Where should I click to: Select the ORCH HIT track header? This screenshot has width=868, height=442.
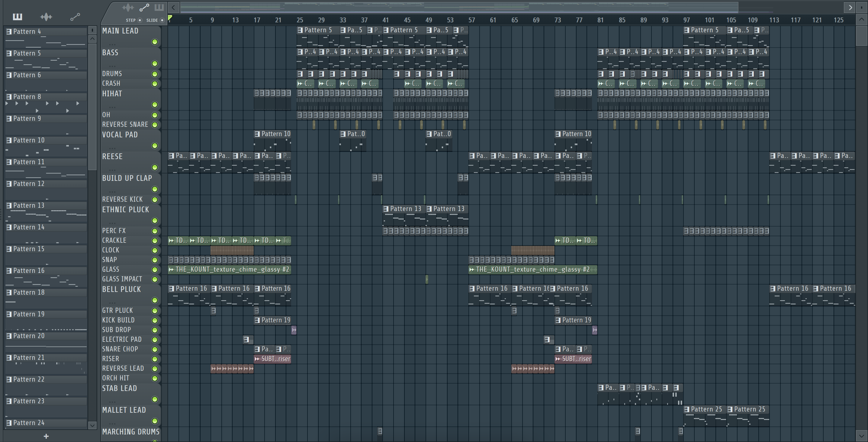click(131, 378)
